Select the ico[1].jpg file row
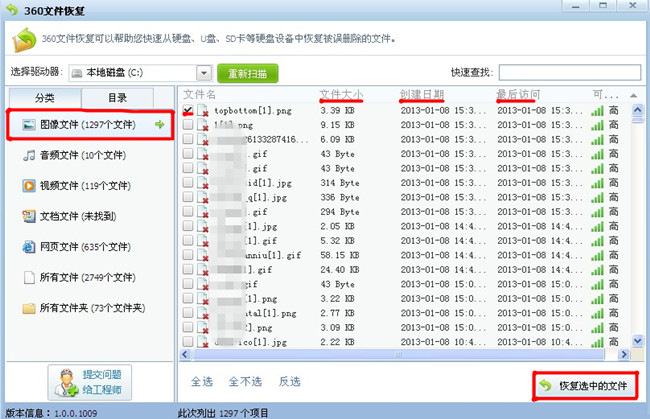Image resolution: width=650 pixels, height=419 pixels. pyautogui.click(x=406, y=342)
